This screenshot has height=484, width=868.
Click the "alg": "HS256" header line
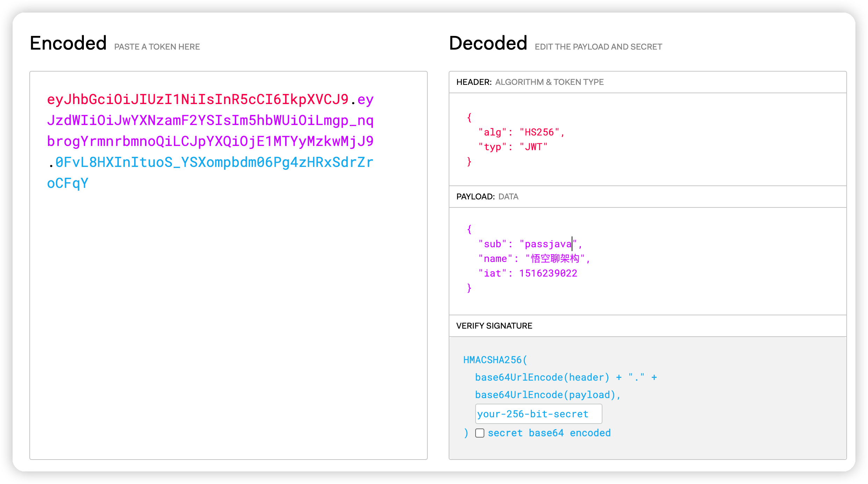(x=521, y=132)
